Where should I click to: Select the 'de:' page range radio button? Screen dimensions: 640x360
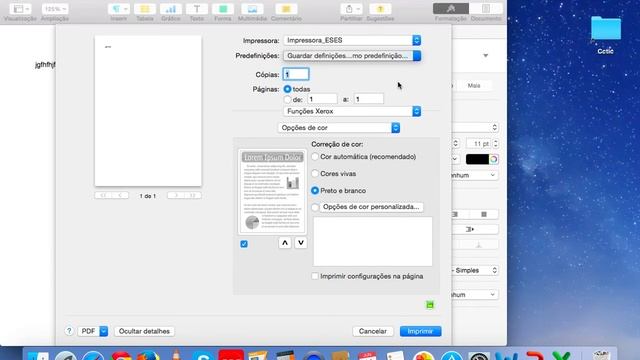tap(287, 99)
